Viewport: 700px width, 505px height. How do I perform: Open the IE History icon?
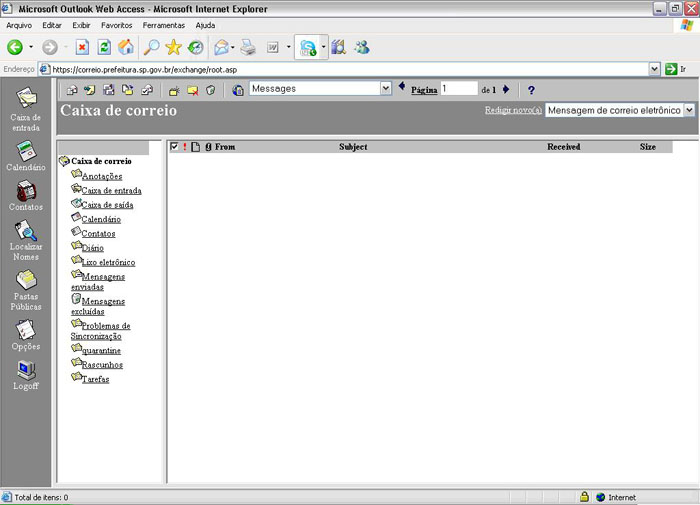195,47
